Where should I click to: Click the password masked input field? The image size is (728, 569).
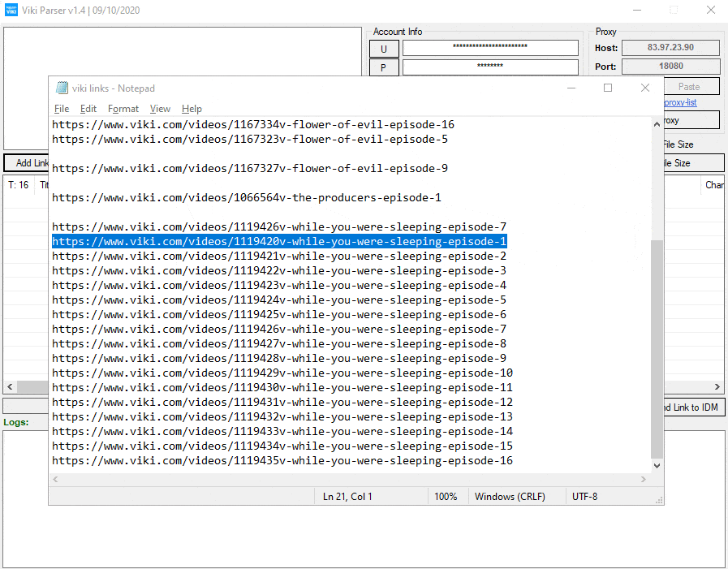490,67
